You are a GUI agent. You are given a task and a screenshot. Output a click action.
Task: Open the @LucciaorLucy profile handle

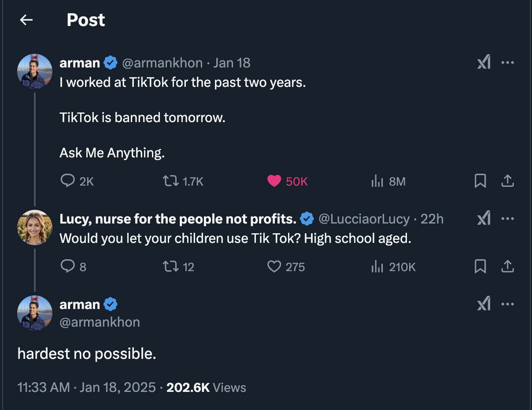364,219
